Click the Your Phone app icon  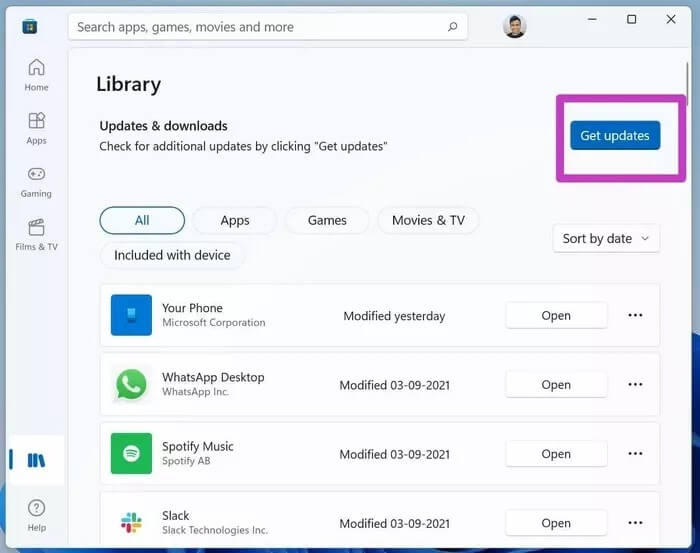coord(131,315)
